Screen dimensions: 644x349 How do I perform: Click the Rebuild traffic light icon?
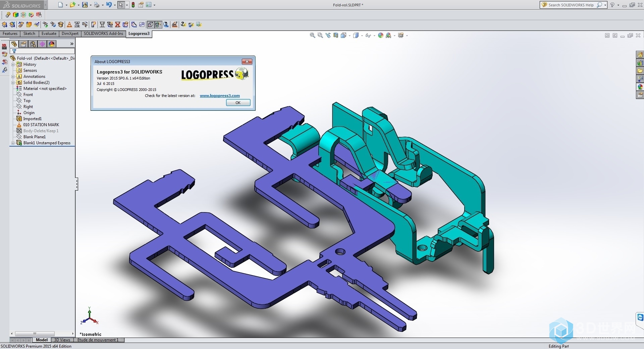point(133,5)
